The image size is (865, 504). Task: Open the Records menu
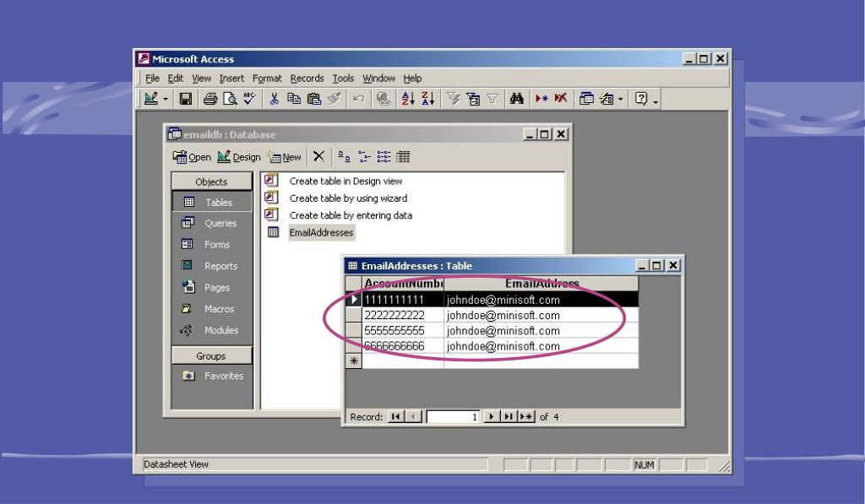click(307, 79)
